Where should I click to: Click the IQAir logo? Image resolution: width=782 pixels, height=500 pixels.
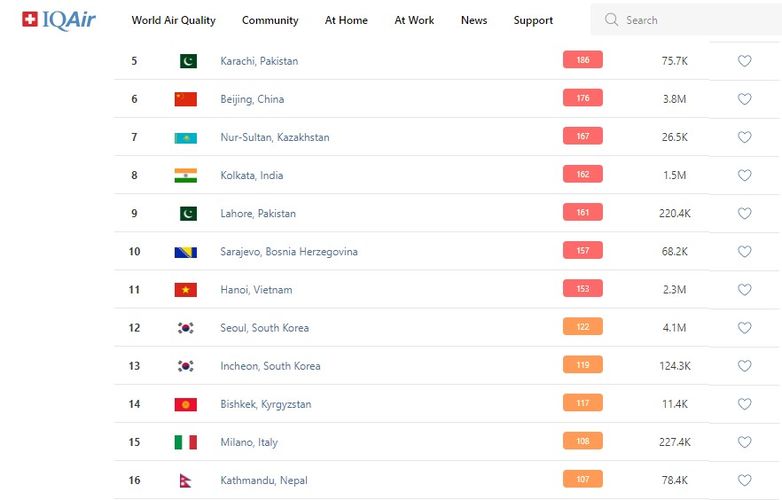click(x=59, y=19)
